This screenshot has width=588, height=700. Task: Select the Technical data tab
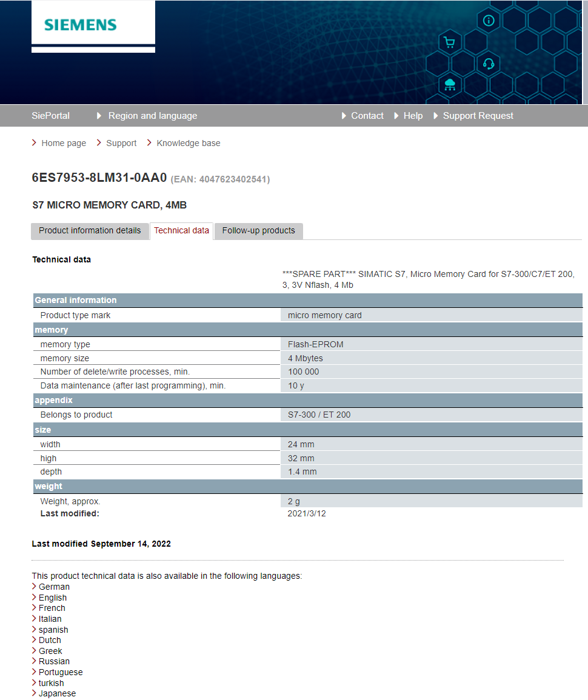[181, 231]
